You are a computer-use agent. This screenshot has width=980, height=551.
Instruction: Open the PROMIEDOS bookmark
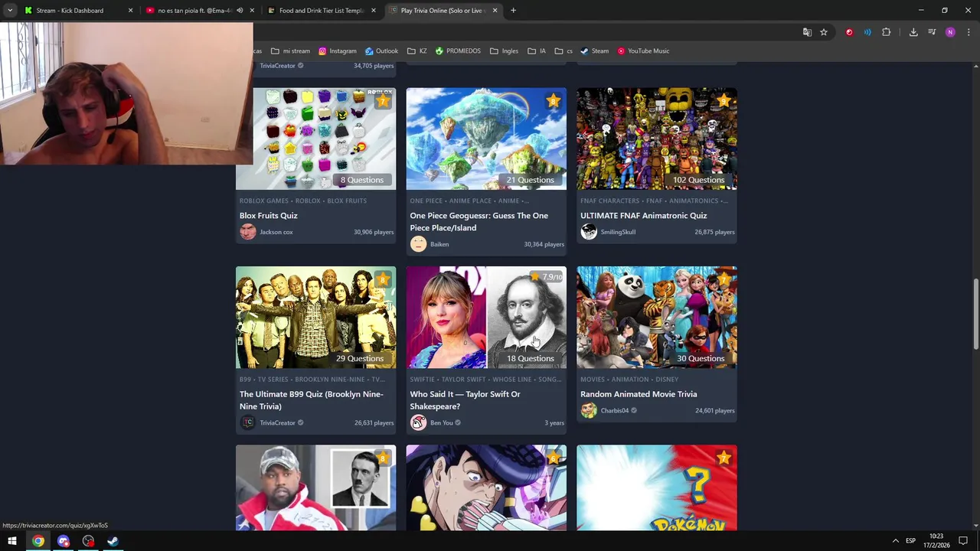coord(458,51)
